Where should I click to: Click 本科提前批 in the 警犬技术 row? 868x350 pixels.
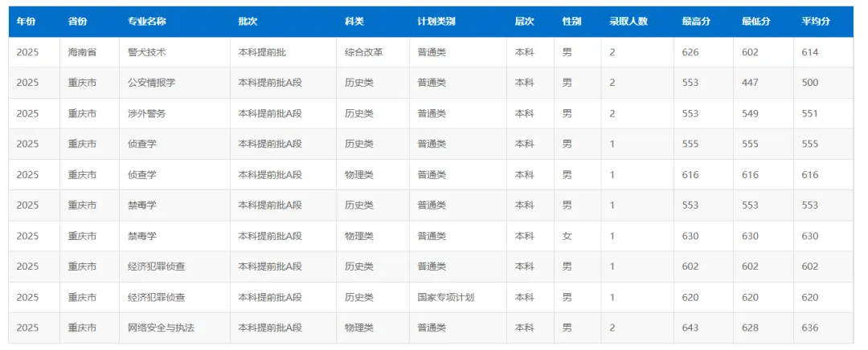[x=262, y=52]
